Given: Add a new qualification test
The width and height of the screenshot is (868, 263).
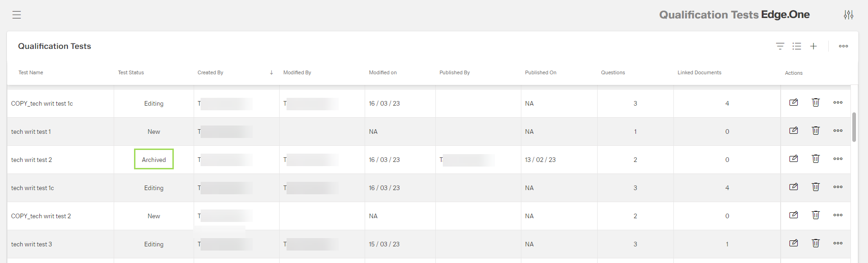Looking at the screenshot, I should point(813,46).
